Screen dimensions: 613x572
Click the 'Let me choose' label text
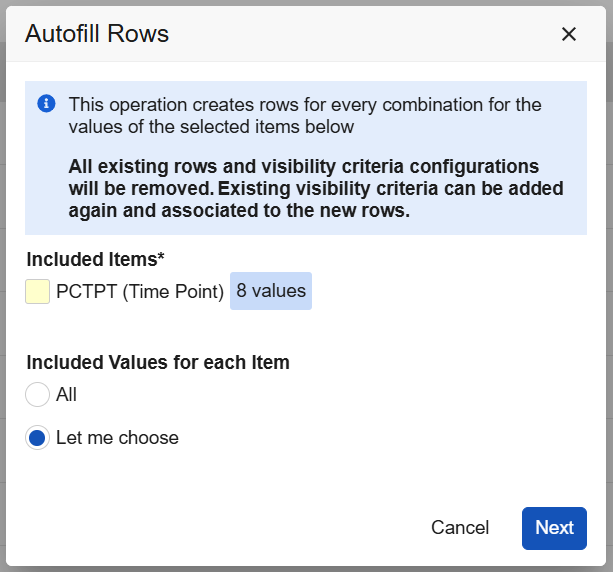117,438
